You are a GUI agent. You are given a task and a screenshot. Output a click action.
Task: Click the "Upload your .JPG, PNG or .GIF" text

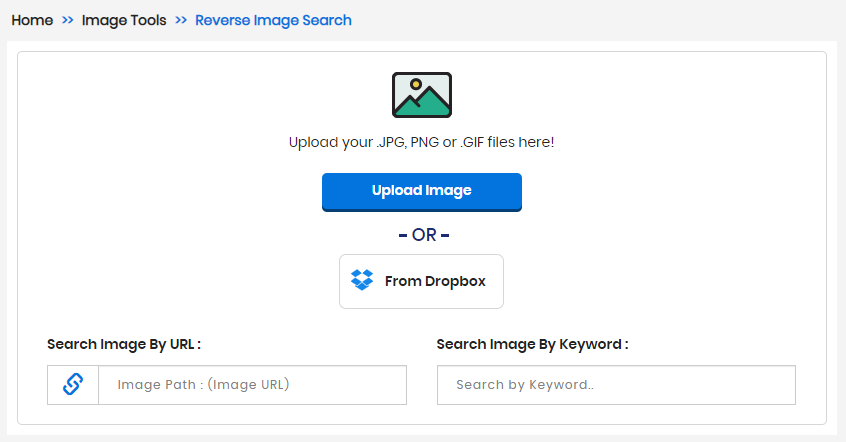tap(387, 142)
